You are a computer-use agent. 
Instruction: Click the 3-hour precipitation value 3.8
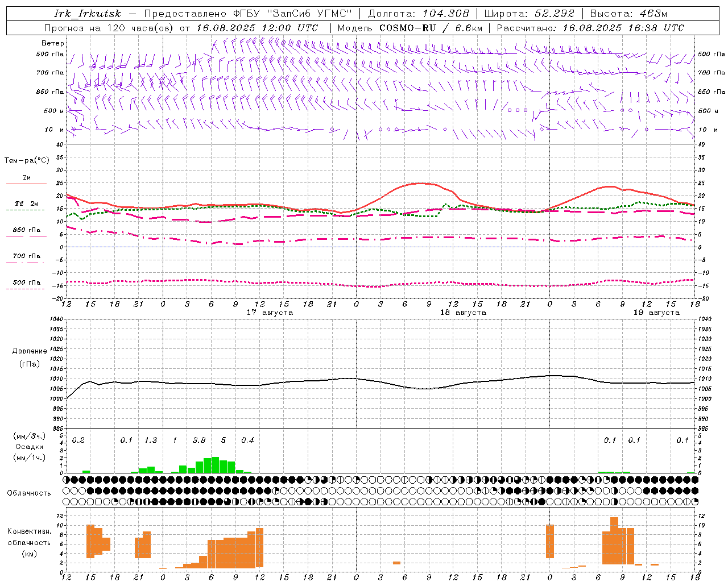[x=199, y=440]
